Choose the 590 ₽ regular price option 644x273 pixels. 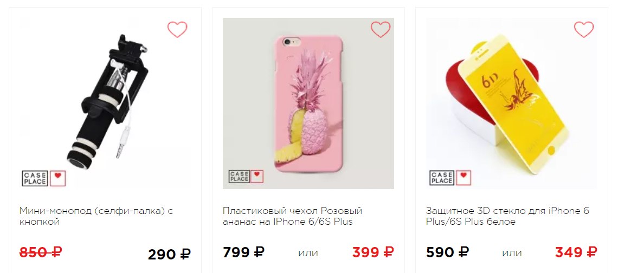click(447, 252)
